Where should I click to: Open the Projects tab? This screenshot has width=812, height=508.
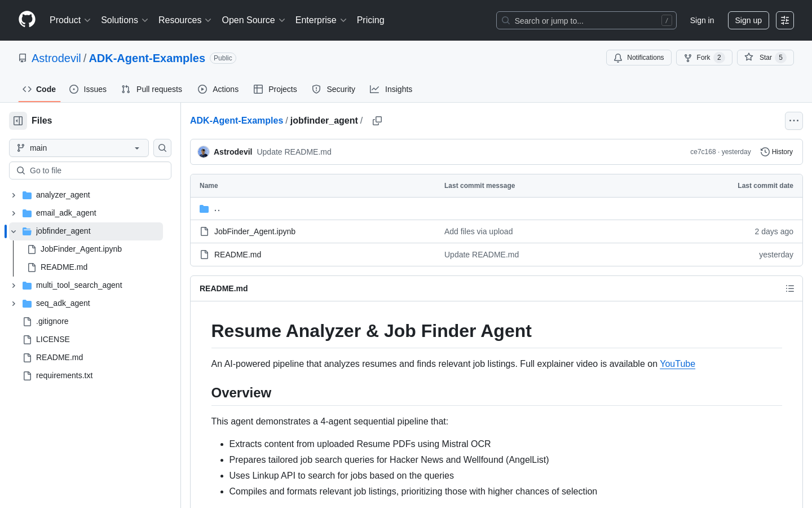point(275,89)
